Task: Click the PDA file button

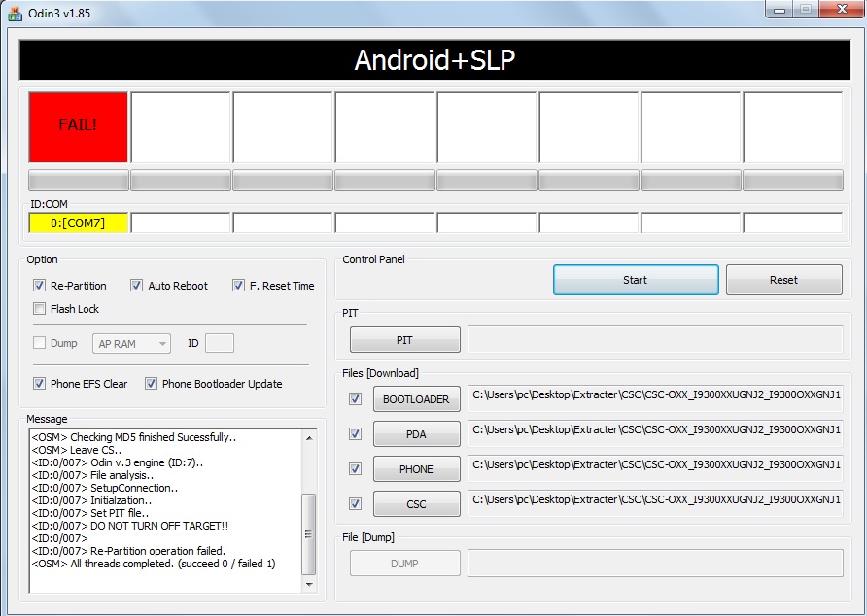Action: coord(417,434)
